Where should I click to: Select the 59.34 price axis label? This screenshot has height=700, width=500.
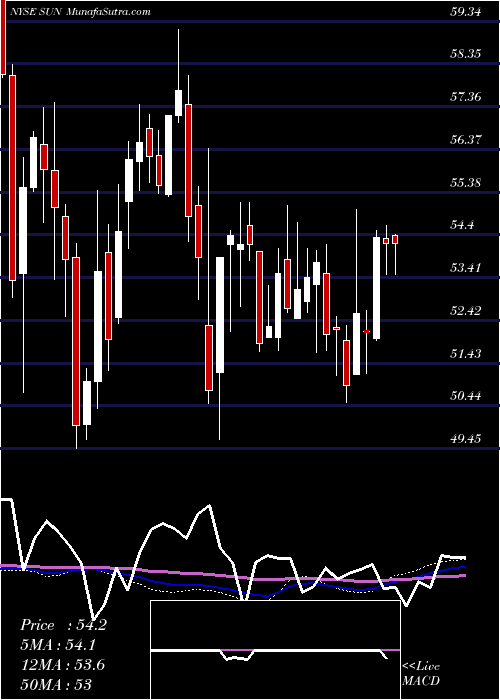pyautogui.click(x=466, y=12)
